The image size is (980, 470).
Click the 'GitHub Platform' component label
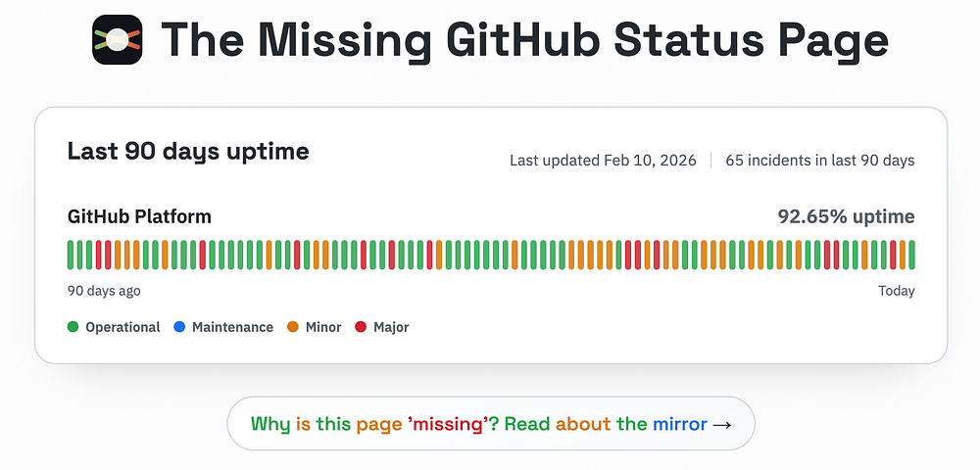pyautogui.click(x=139, y=216)
